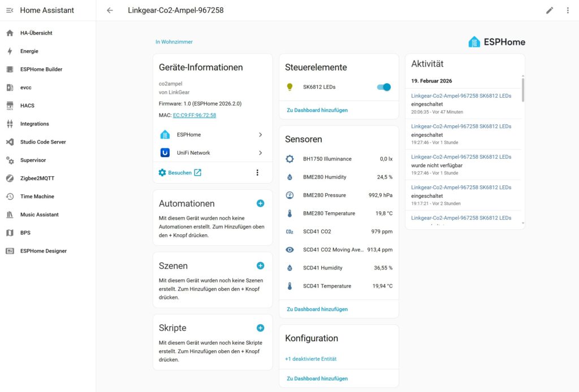The height and width of the screenshot is (392, 579).
Task: Collapse the sidebar with hamburger icon
Action: pyautogui.click(x=10, y=10)
